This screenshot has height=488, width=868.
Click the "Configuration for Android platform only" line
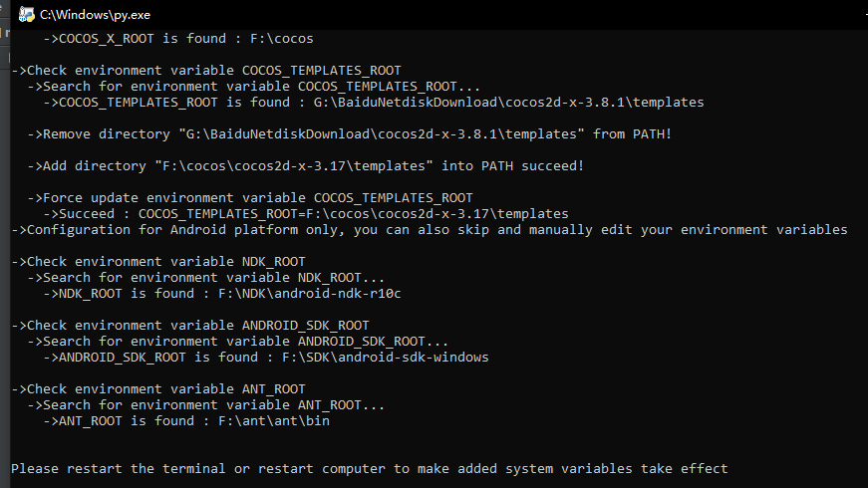click(429, 230)
